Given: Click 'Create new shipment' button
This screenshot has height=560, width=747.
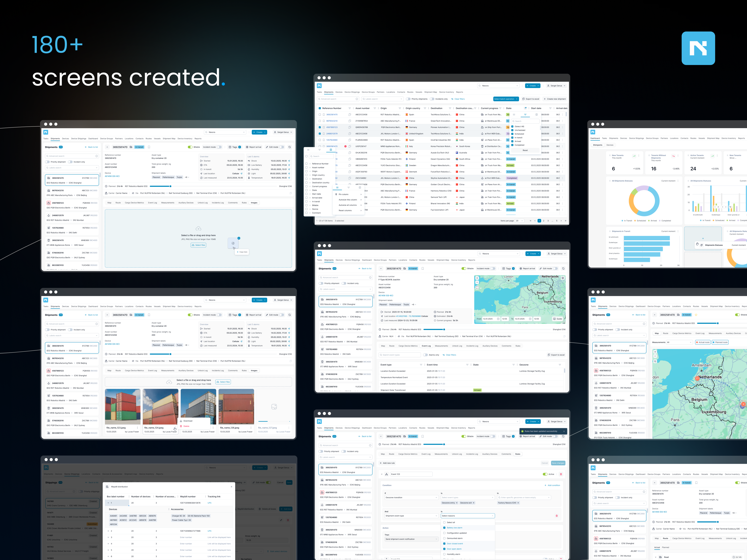Looking at the screenshot, I should pyautogui.click(x=554, y=99).
